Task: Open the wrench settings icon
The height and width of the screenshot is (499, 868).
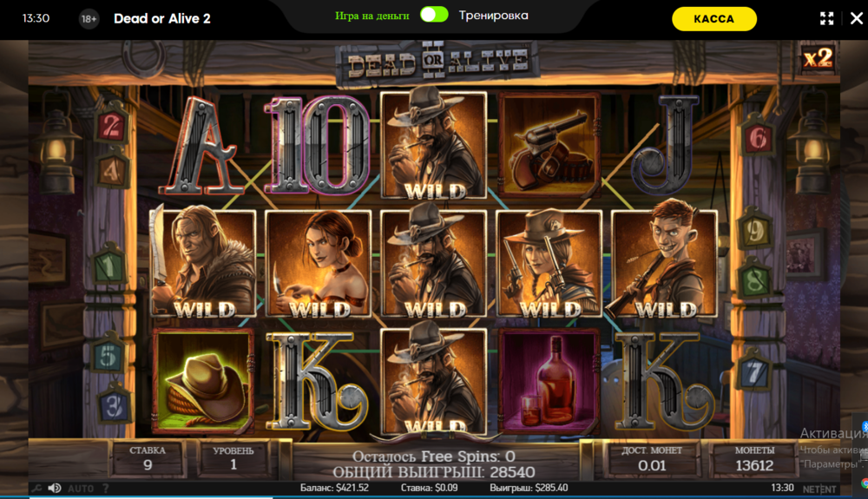Action: tap(36, 488)
